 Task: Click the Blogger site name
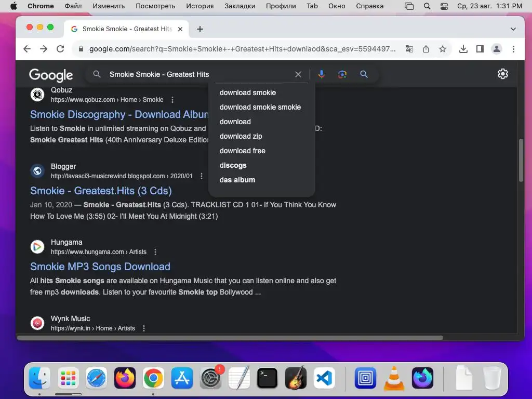[63, 166]
